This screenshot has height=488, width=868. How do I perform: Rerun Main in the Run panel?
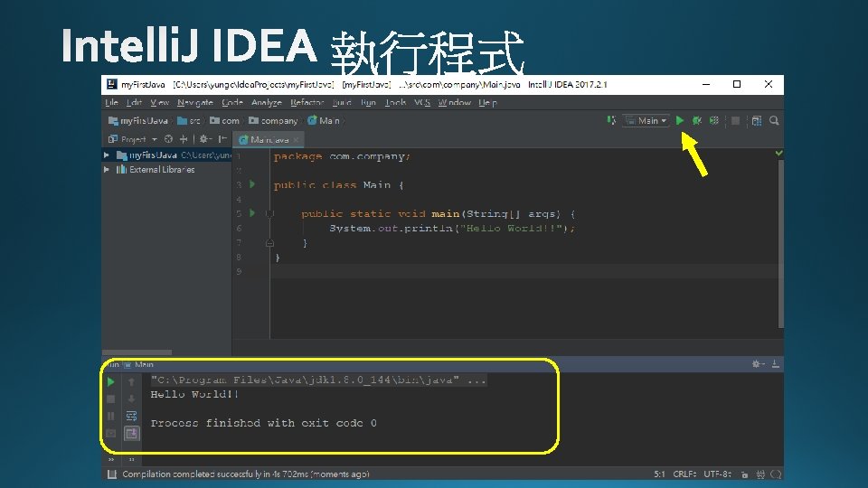pos(110,381)
